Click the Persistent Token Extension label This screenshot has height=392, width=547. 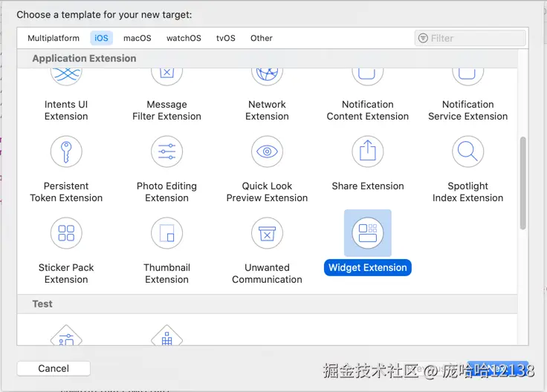[x=66, y=192]
